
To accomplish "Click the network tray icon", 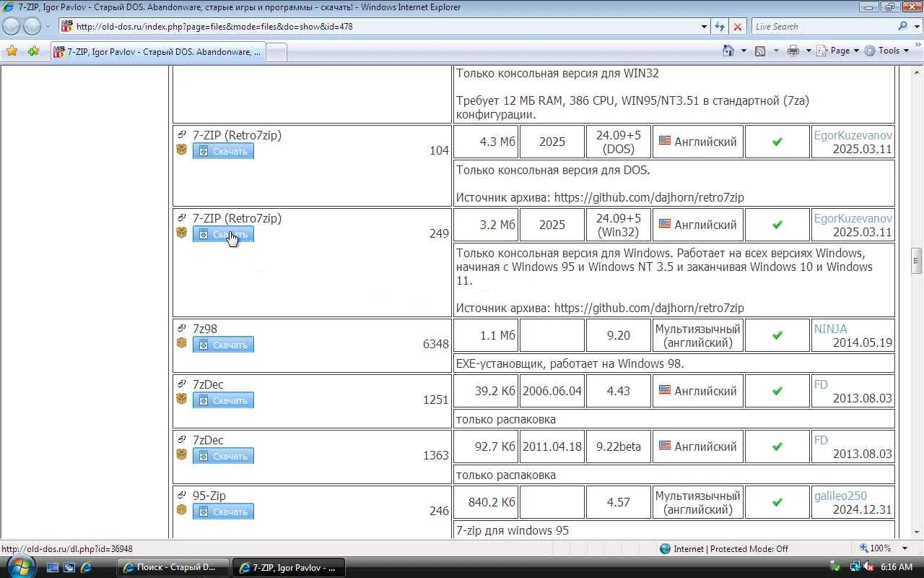I will tap(855, 567).
